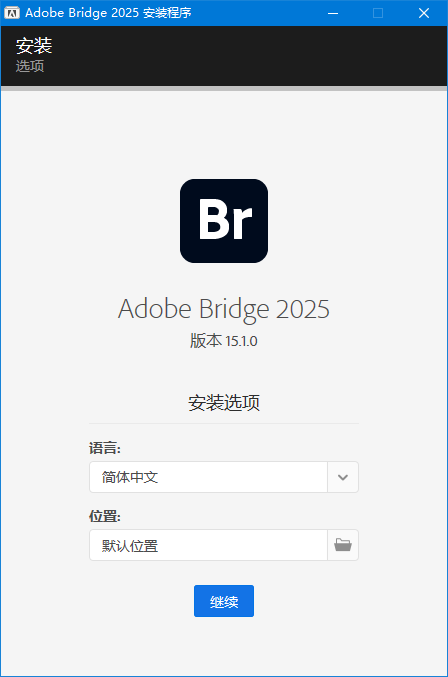Click the window title text 安装程序
The height and width of the screenshot is (677, 448).
(167, 13)
